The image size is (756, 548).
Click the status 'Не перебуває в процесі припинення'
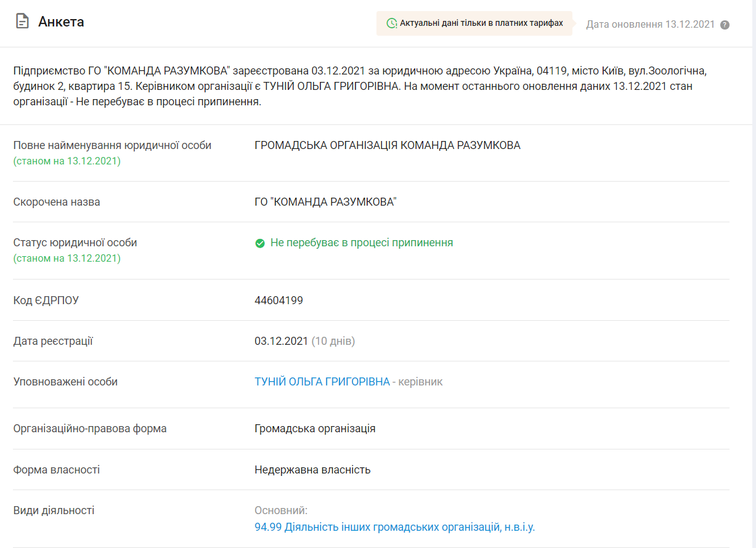point(361,243)
